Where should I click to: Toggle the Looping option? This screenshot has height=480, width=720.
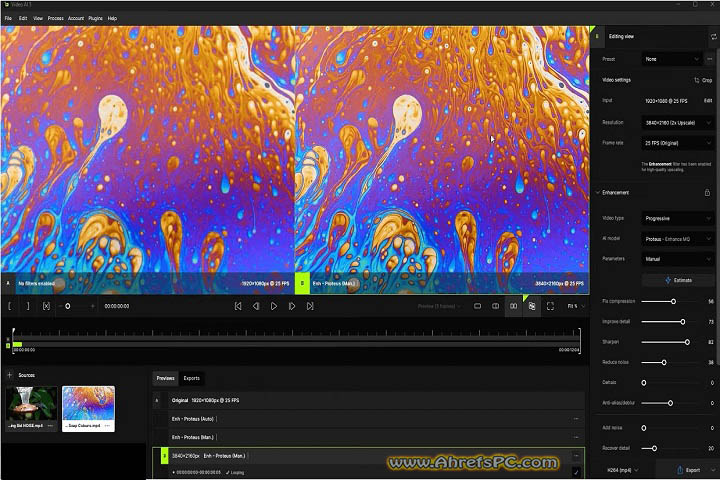[x=235, y=472]
